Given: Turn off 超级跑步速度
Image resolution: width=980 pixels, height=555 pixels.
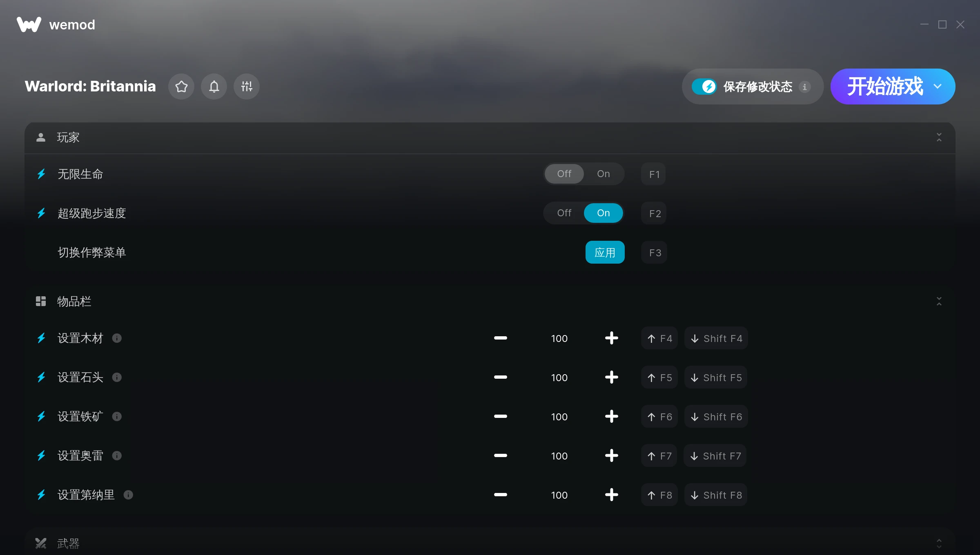Looking at the screenshot, I should 564,213.
